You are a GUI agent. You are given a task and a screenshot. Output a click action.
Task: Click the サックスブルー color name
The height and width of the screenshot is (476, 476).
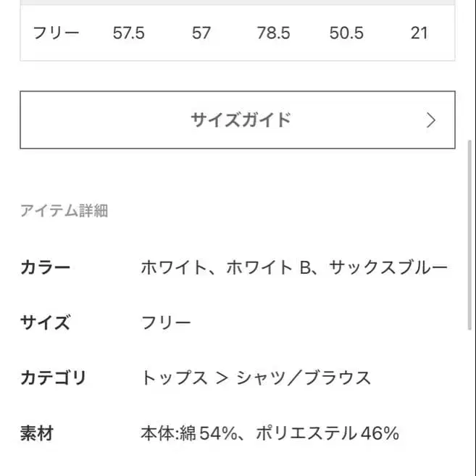(x=388, y=267)
